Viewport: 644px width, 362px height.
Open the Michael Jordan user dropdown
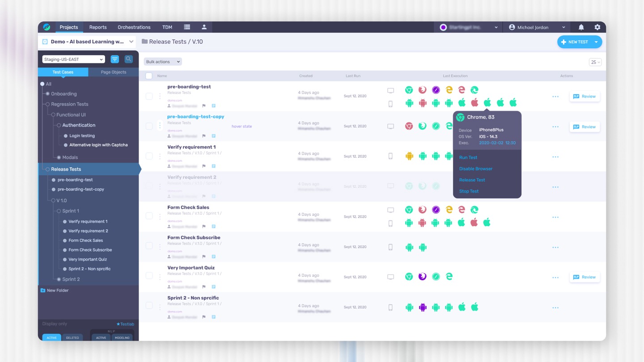point(537,27)
